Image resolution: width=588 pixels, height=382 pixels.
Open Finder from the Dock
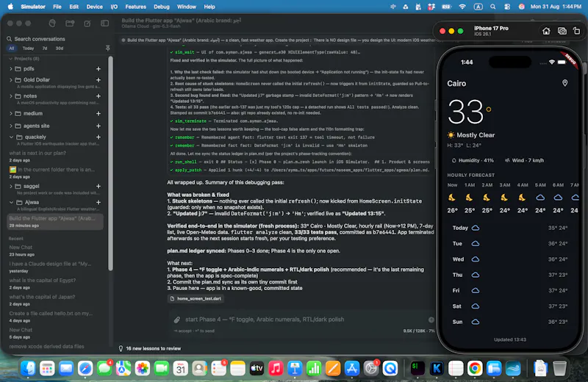click(x=28, y=369)
